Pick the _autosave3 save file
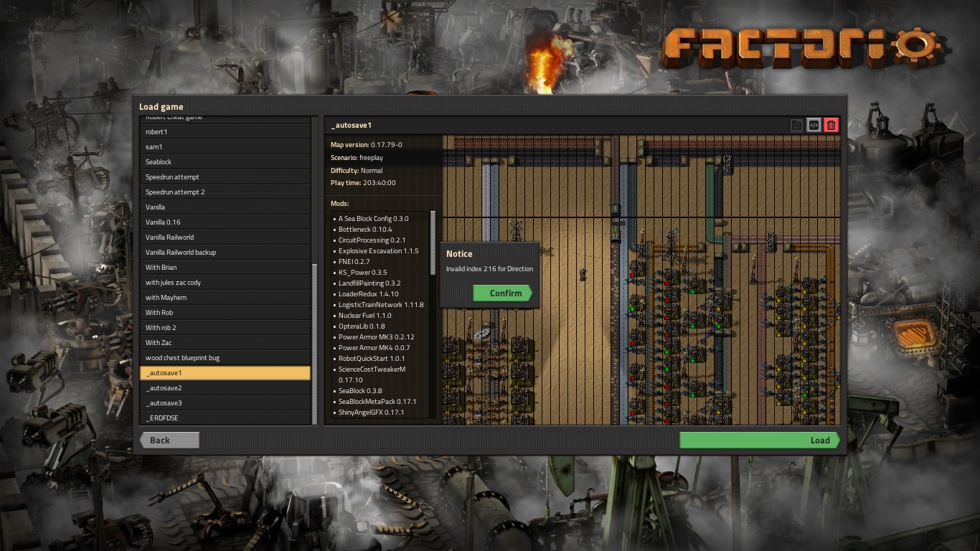 pos(225,403)
